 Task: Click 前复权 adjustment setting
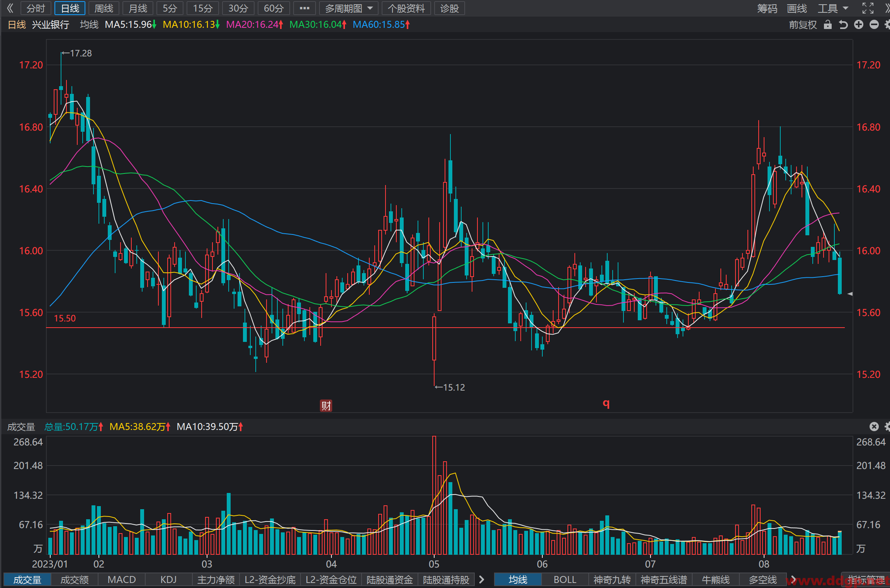point(803,25)
